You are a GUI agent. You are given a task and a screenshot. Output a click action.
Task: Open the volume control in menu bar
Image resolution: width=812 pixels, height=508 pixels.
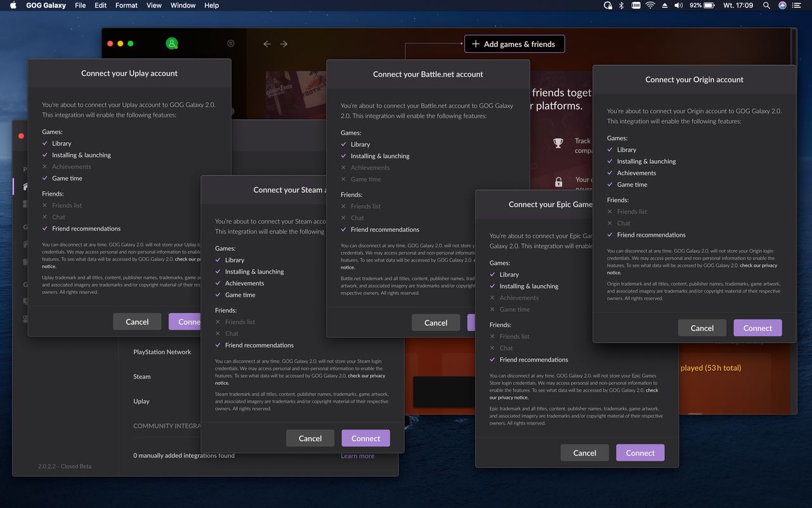point(679,5)
